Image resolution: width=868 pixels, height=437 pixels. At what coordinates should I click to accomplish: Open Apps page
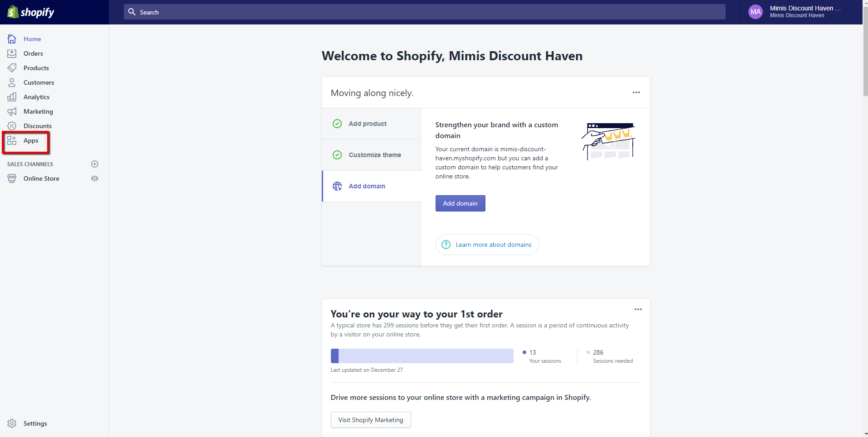31,140
